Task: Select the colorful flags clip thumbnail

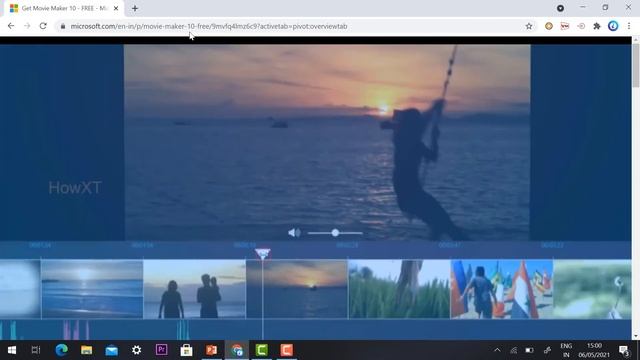Action: (502, 289)
